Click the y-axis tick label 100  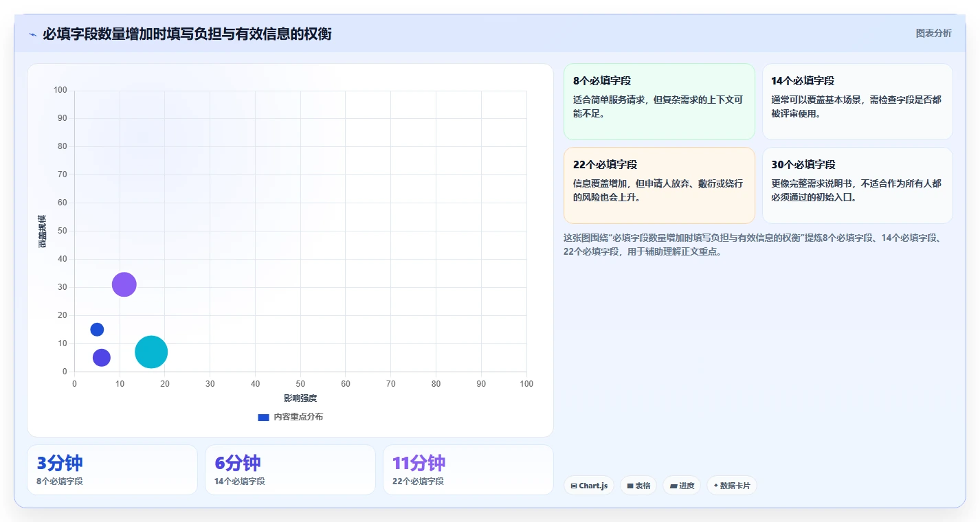tap(60, 90)
